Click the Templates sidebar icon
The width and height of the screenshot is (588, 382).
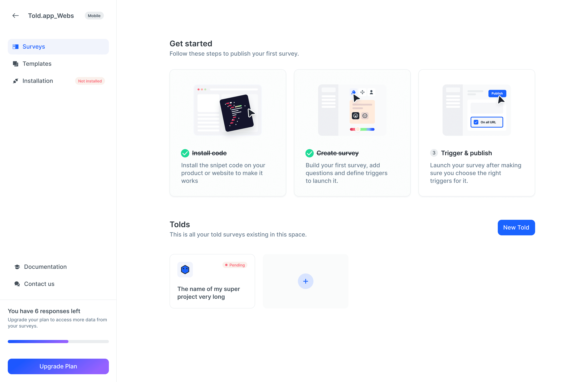point(15,63)
